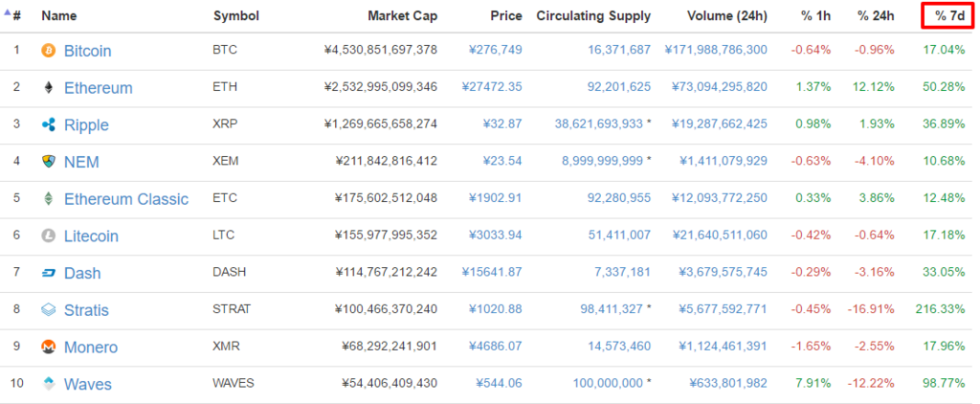Sort by Market Cap column header
Screen dimensions: 980x404
403,16
